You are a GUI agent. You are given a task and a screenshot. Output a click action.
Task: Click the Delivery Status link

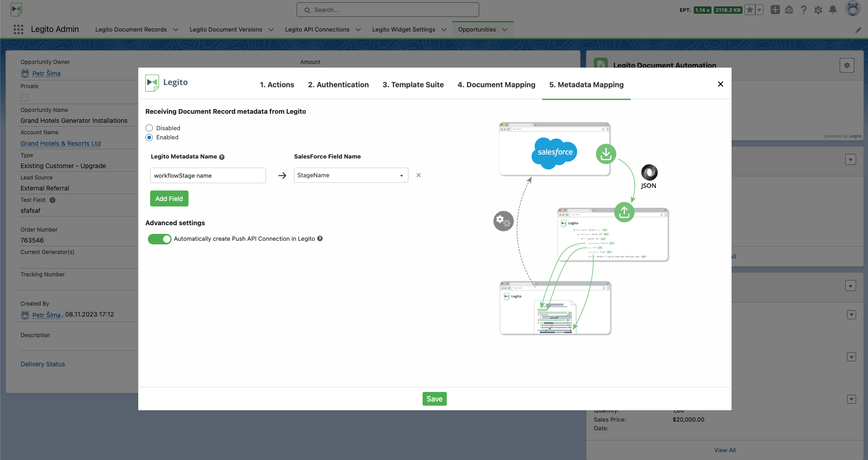click(43, 364)
